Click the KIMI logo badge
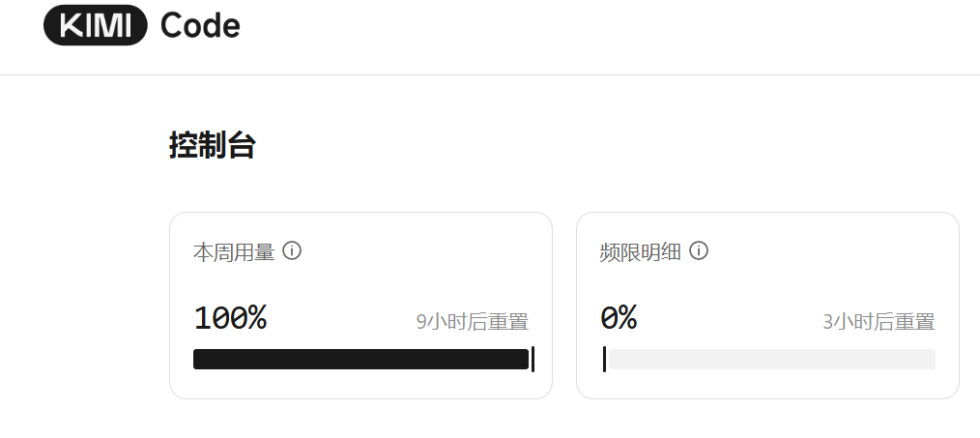This screenshot has height=438, width=980. coord(95,26)
